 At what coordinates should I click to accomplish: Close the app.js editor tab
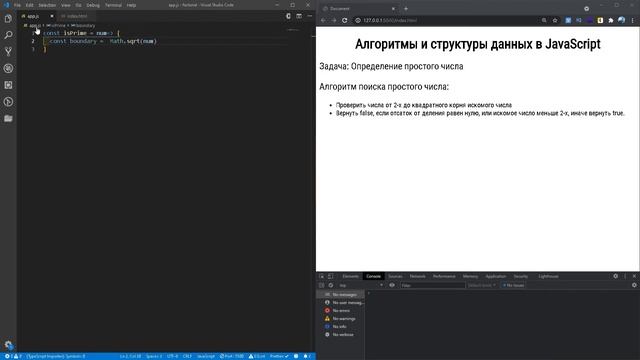(52, 16)
